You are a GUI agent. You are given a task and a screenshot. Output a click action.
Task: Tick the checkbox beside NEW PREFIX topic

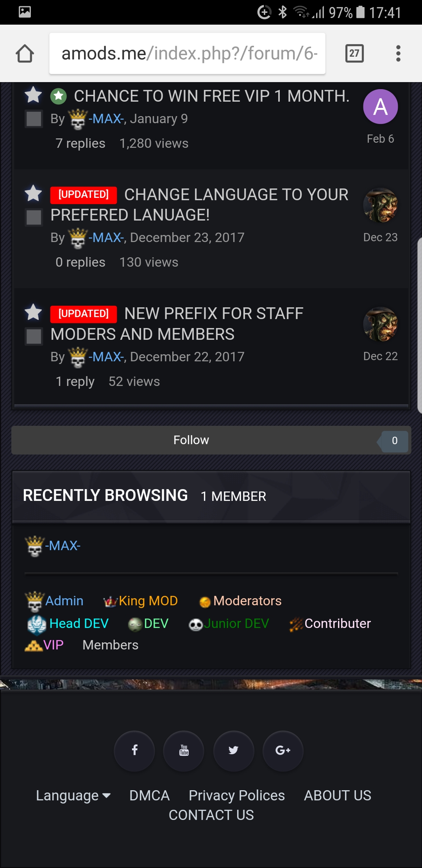coord(34,336)
